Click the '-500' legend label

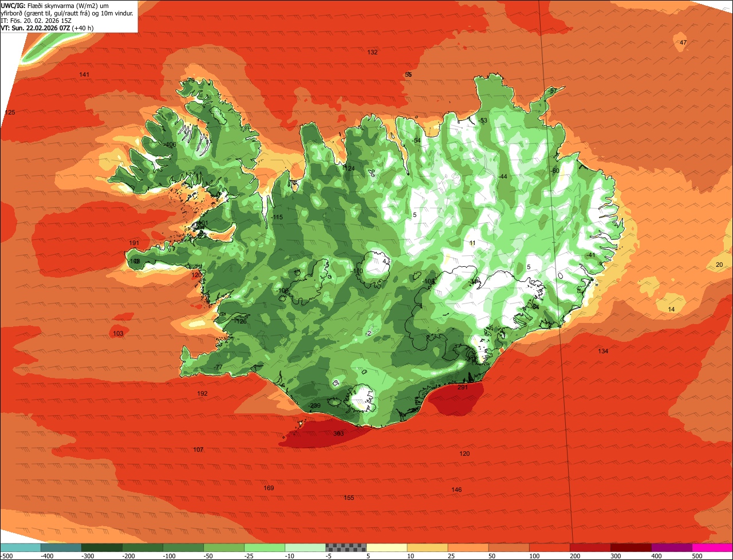[6, 555]
